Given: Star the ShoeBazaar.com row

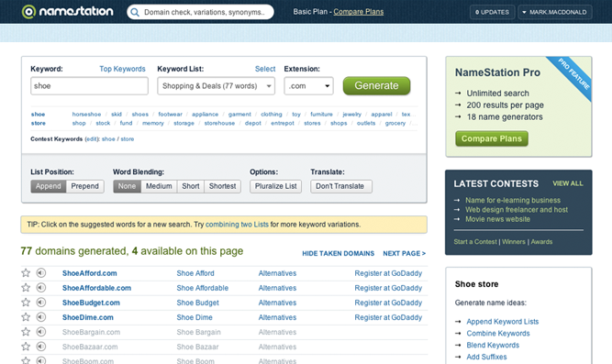Looking at the screenshot, I should pos(26,347).
